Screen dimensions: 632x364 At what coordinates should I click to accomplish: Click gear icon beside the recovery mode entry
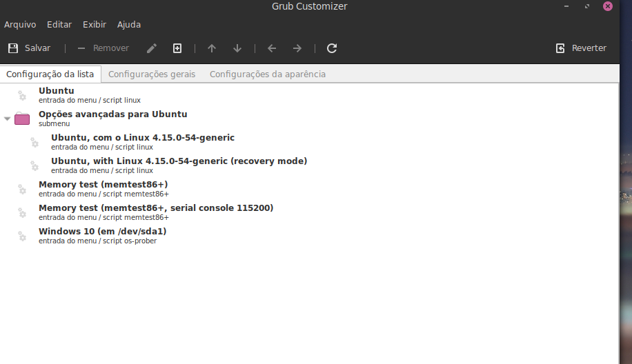(34, 165)
